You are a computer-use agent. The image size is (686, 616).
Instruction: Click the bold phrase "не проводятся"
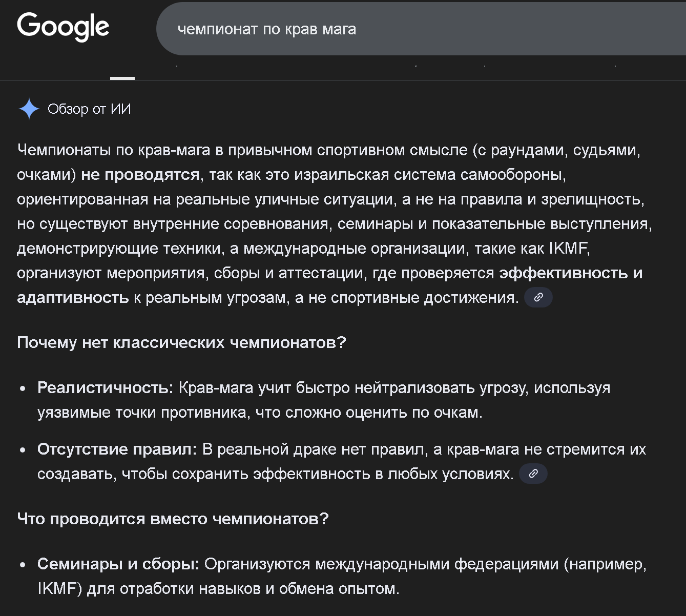pos(140,175)
